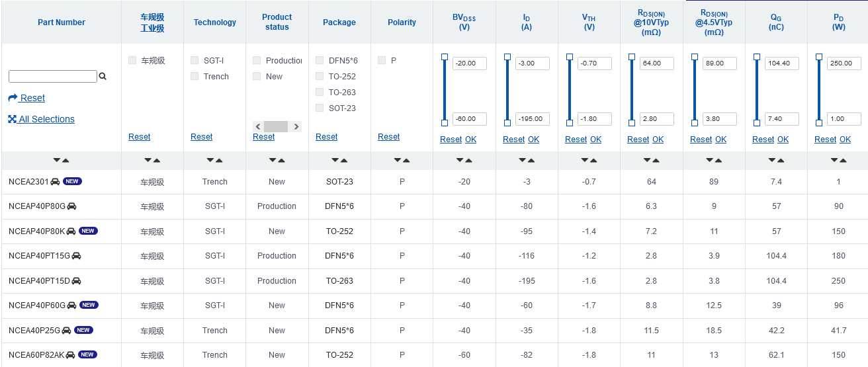Click the sort descending arrow under Part Number
Screen dimensions: 868x367
(x=57, y=161)
